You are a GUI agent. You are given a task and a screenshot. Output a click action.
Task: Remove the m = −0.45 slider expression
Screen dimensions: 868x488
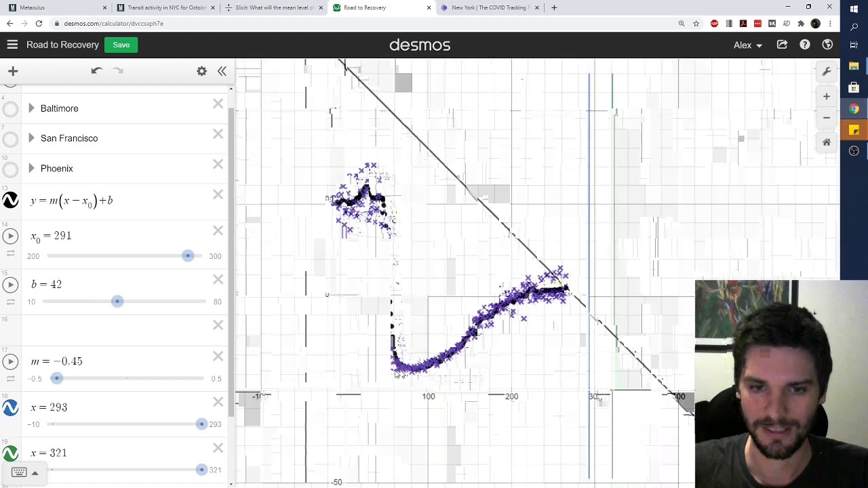pos(218,356)
